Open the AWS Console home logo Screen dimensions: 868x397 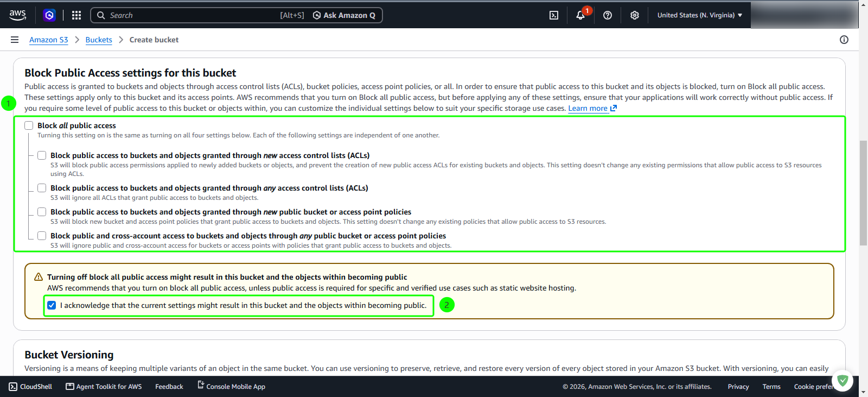coord(17,15)
